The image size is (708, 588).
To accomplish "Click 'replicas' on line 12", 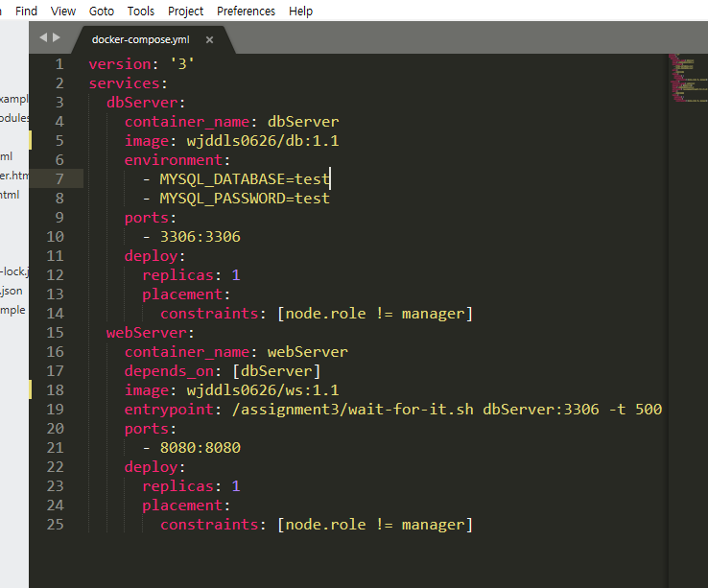I will click(177, 275).
